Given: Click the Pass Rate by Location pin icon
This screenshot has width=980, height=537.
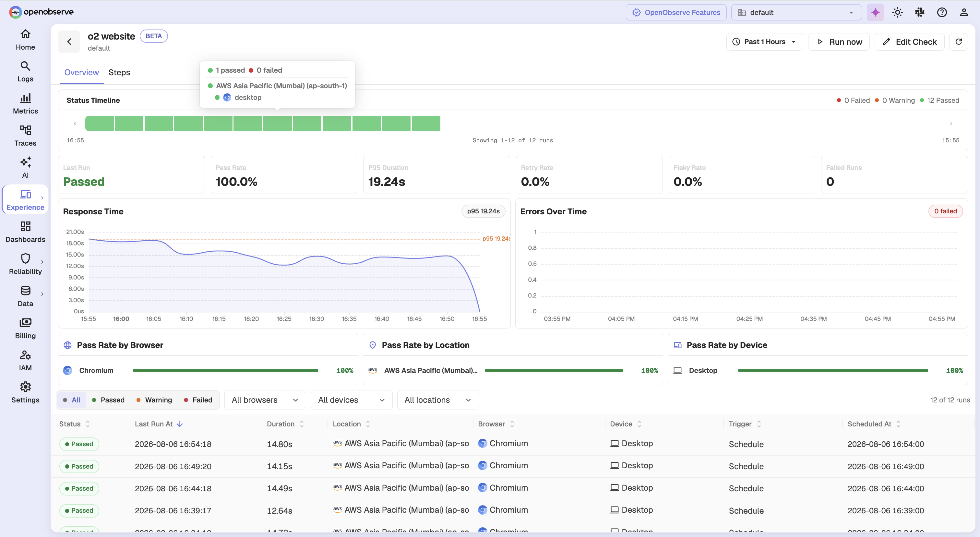Looking at the screenshot, I should tap(373, 345).
